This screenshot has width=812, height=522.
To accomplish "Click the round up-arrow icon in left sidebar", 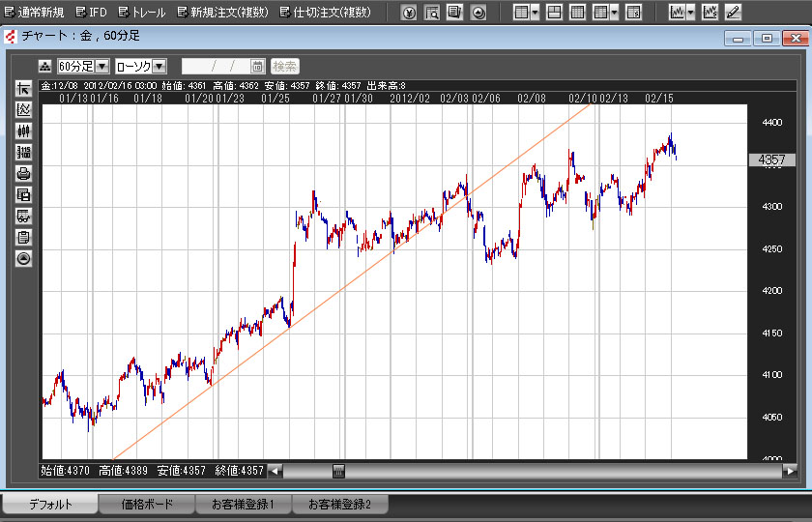I will (24, 258).
